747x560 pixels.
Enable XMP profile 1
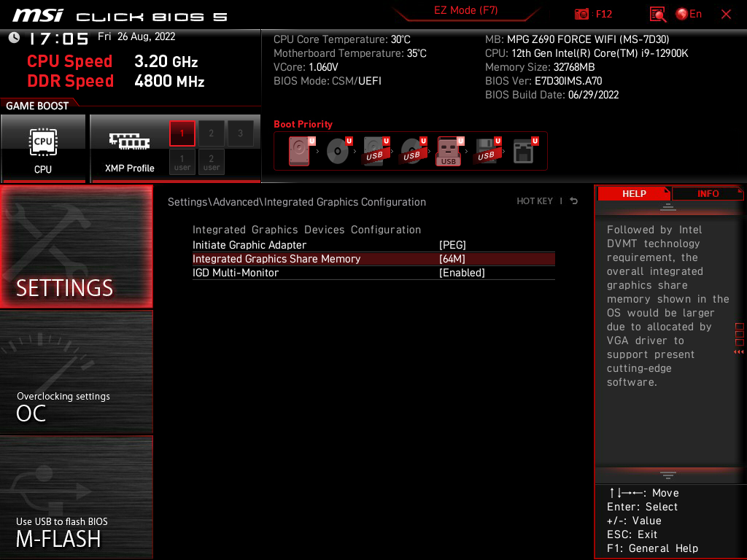(182, 133)
